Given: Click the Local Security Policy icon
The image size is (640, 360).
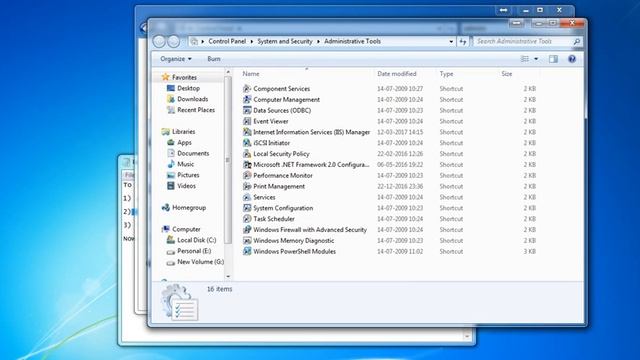Looking at the screenshot, I should point(247,154).
